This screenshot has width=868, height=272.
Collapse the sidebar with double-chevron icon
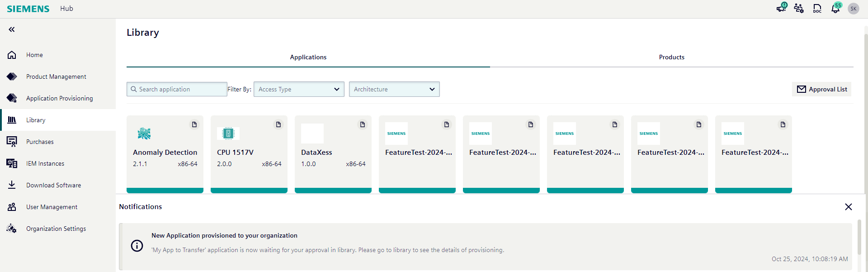(x=12, y=29)
